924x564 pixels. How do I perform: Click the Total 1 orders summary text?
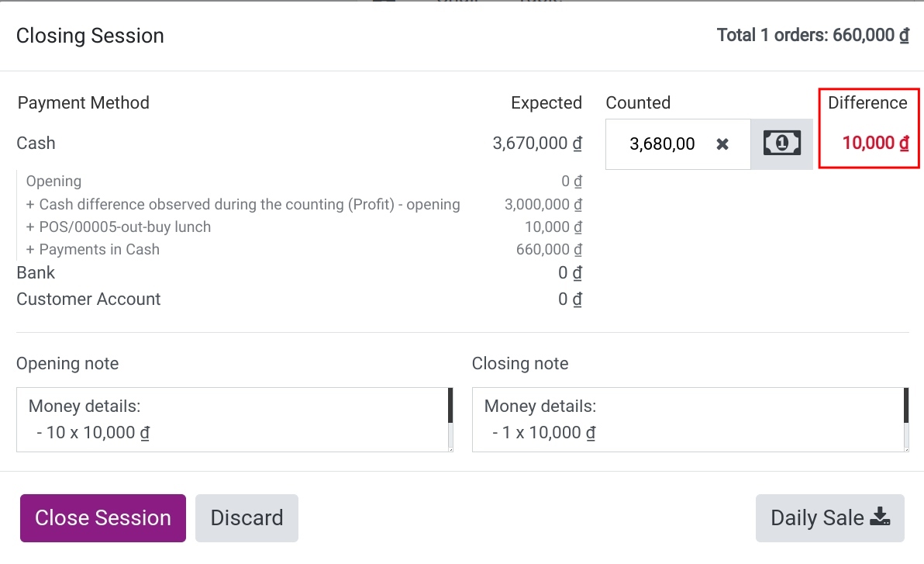[x=812, y=36]
